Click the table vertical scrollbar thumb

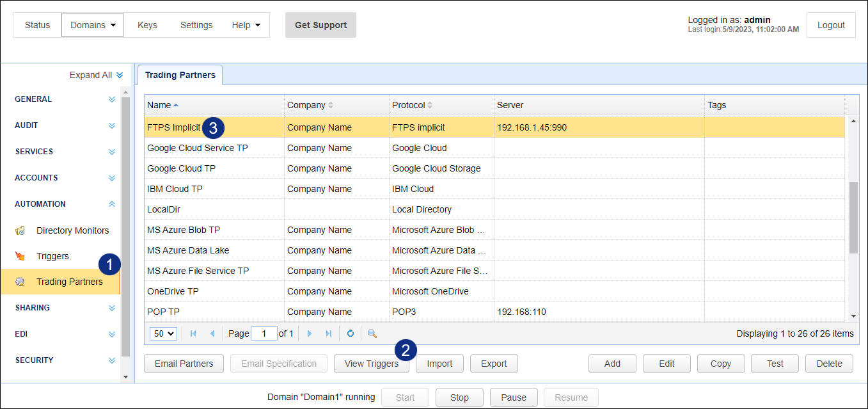coord(853,218)
